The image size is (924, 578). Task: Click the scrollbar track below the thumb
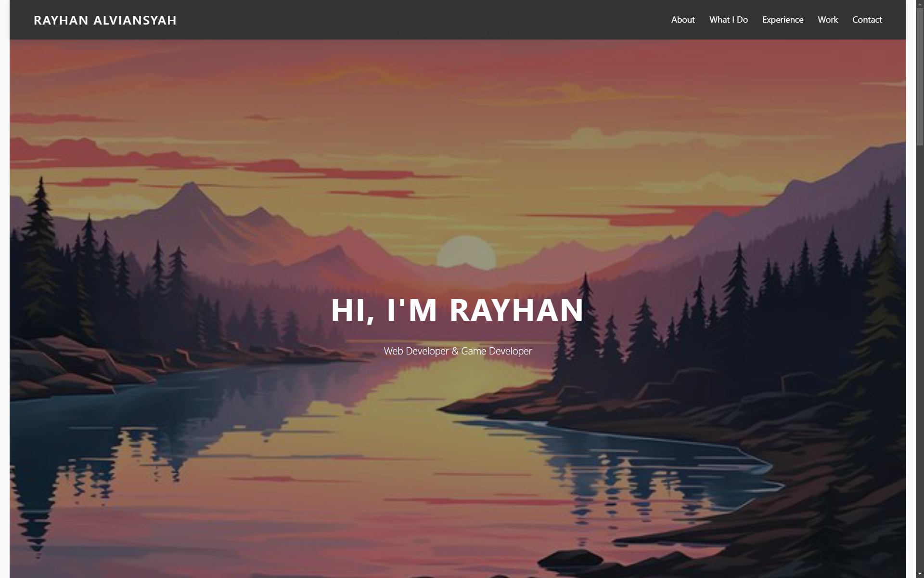pos(919,337)
